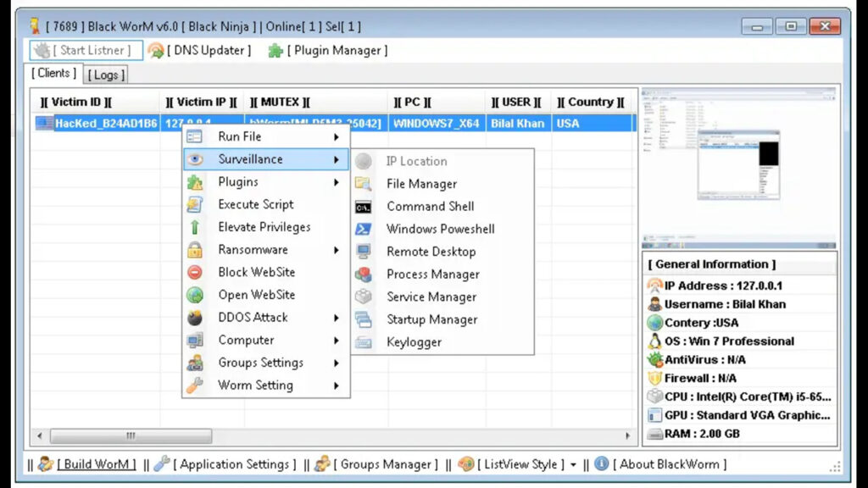Expand the Plugins submenu arrow
This screenshot has width=868, height=488.
coord(336,182)
